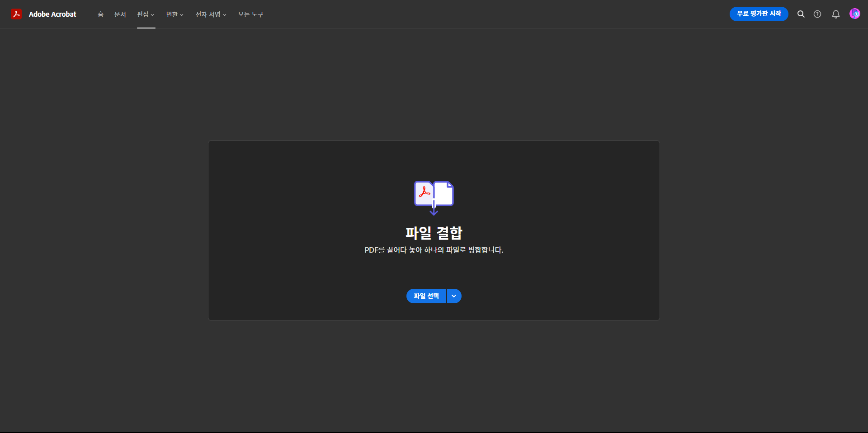Click the PDF combine illustration icon
868x433 pixels.
pos(433,198)
